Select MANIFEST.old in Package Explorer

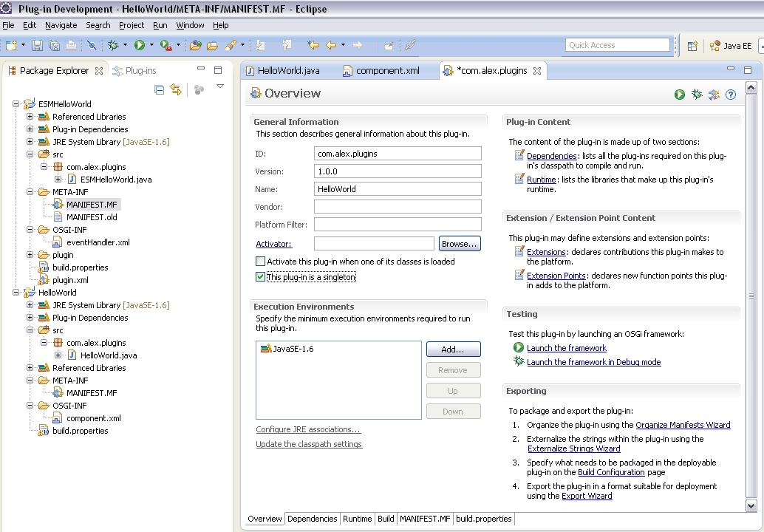tap(92, 216)
